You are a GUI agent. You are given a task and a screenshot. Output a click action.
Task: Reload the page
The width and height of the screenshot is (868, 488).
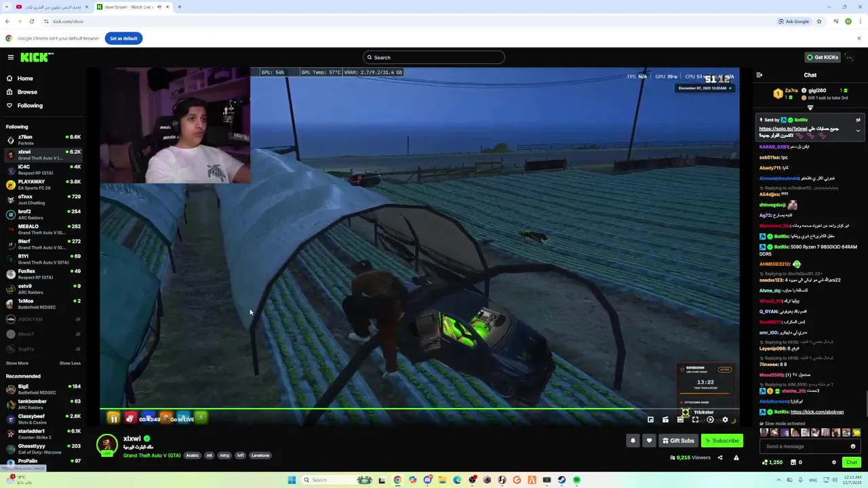click(31, 21)
